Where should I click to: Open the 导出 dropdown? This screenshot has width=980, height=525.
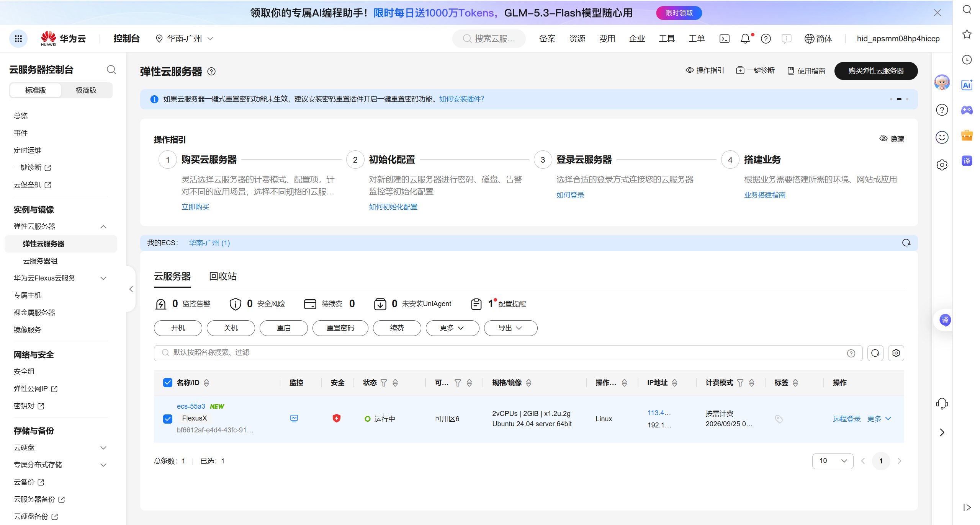(x=510, y=328)
